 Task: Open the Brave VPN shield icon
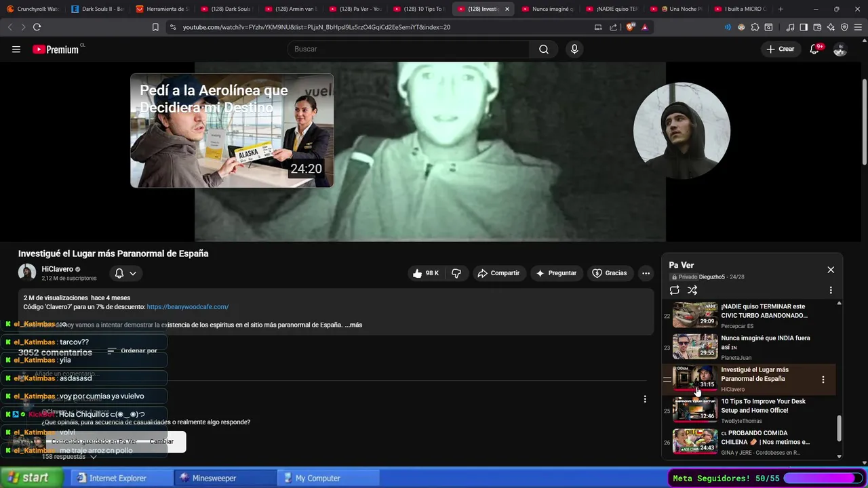tap(844, 27)
